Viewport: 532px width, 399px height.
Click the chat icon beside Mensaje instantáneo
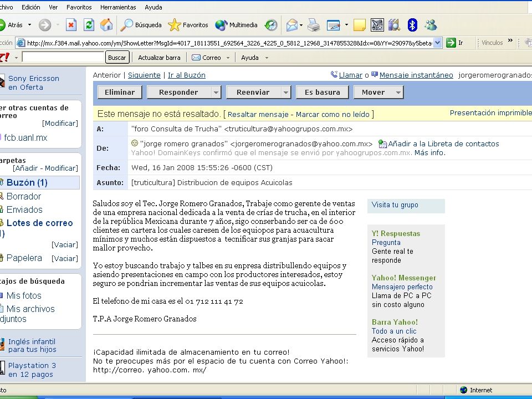(x=375, y=74)
